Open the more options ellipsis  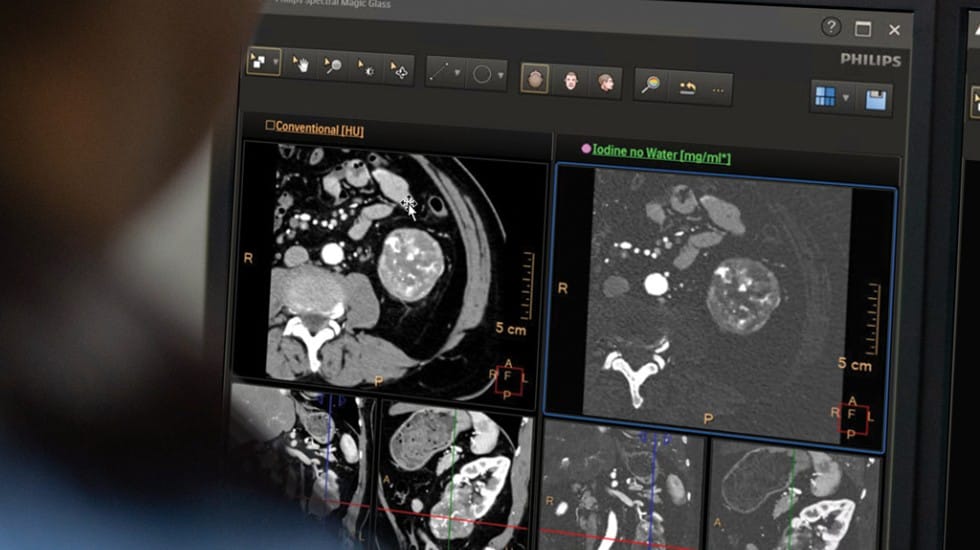coord(718,90)
